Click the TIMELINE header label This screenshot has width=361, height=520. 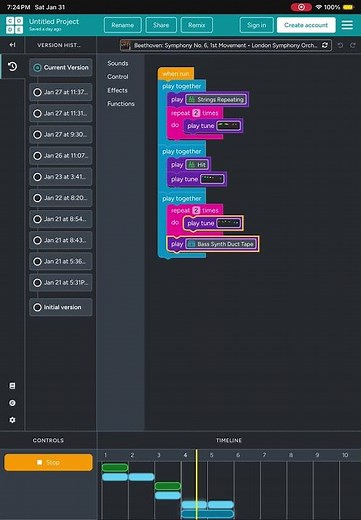[x=229, y=440]
